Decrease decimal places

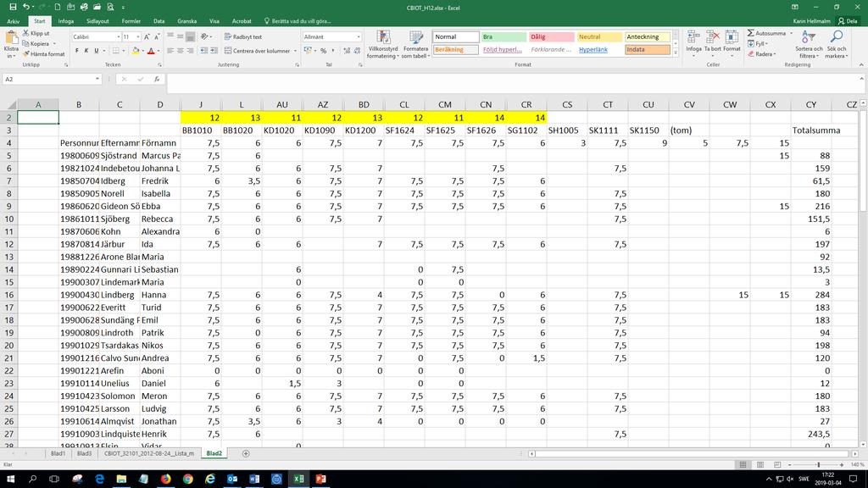coord(357,51)
